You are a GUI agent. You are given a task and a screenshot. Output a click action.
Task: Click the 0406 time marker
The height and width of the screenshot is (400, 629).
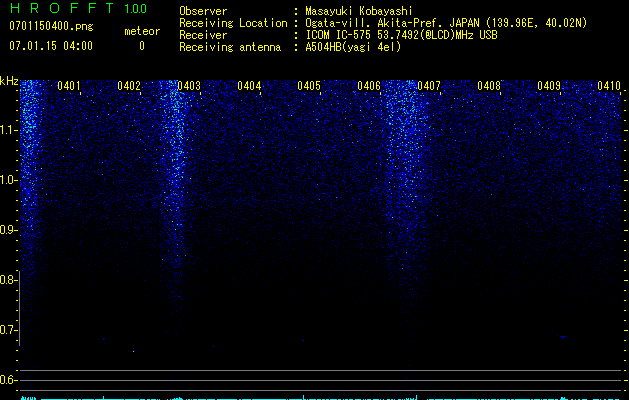[x=369, y=86]
